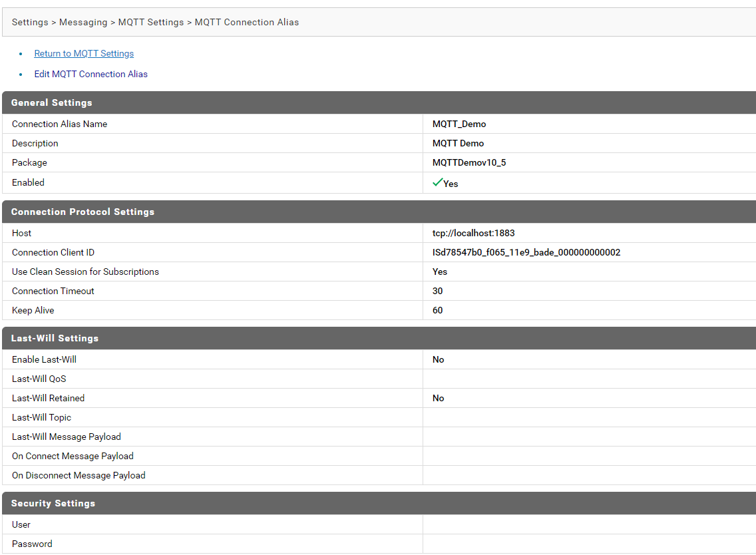
Task: Click the MQTT Settings breadcrumb item
Action: (151, 22)
